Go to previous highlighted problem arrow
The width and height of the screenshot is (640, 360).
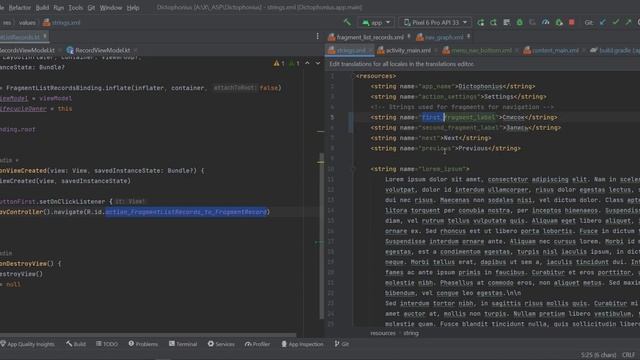[307, 63]
